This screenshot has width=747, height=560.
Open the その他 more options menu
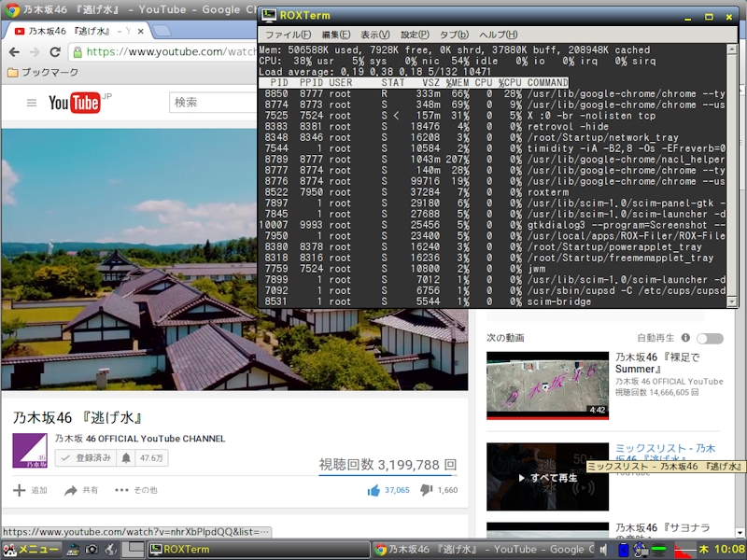click(135, 490)
